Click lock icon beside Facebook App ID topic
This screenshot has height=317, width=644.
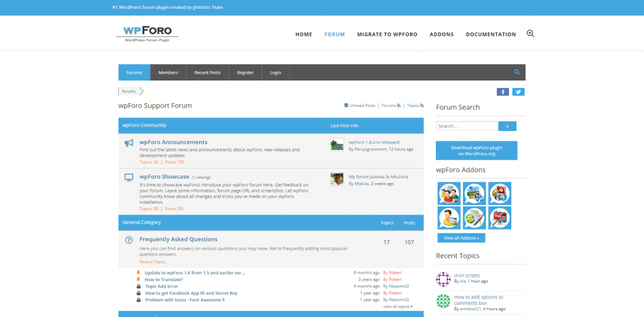coord(139,293)
